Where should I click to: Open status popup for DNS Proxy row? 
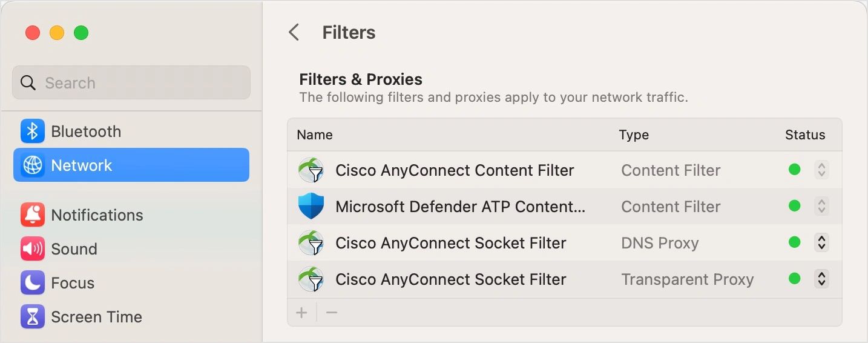point(821,242)
